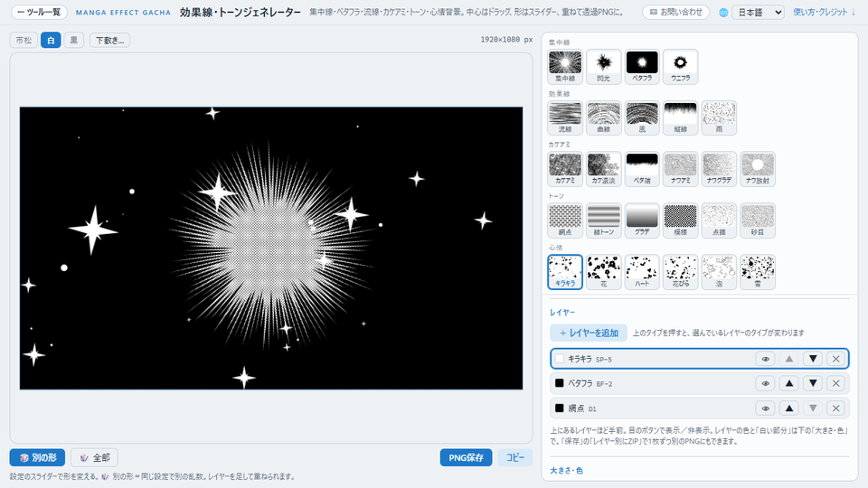The height and width of the screenshot is (488, 868).
Task: Choose the 雪 snow background
Action: pos(758,272)
